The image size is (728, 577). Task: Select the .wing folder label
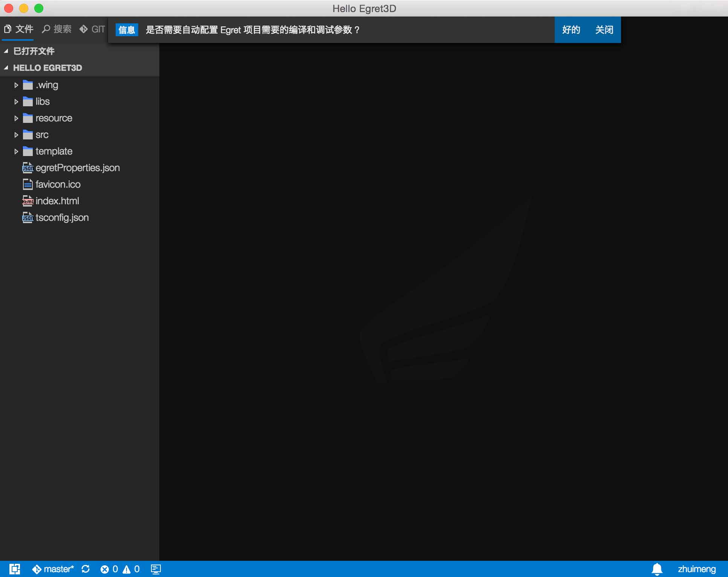pos(47,85)
